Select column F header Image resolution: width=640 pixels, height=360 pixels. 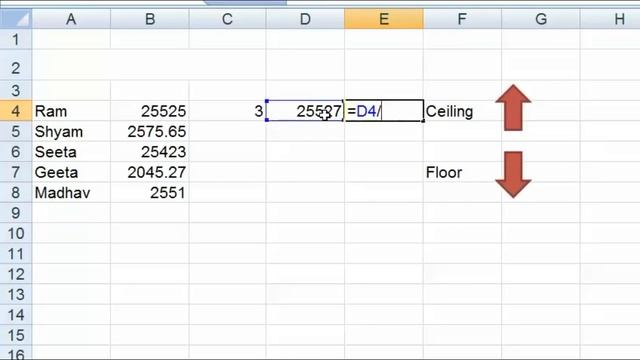[462, 19]
